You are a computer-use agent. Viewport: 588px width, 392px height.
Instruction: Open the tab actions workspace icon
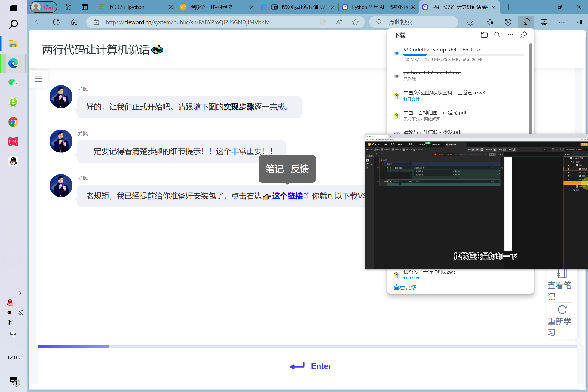[68, 7]
